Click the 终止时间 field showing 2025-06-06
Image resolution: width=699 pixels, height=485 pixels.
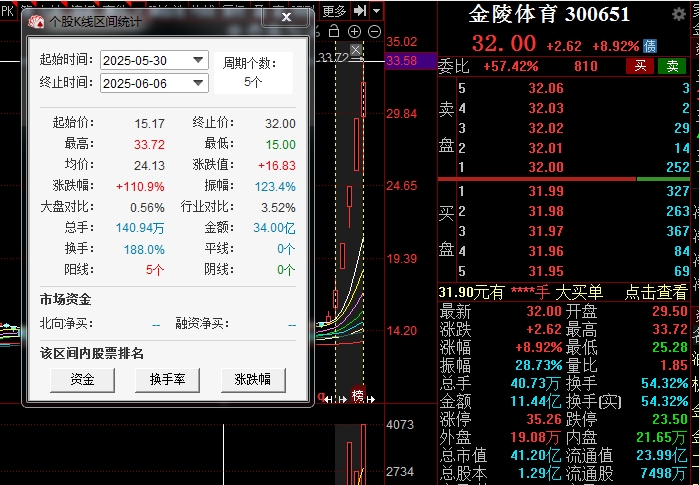pyautogui.click(x=154, y=83)
